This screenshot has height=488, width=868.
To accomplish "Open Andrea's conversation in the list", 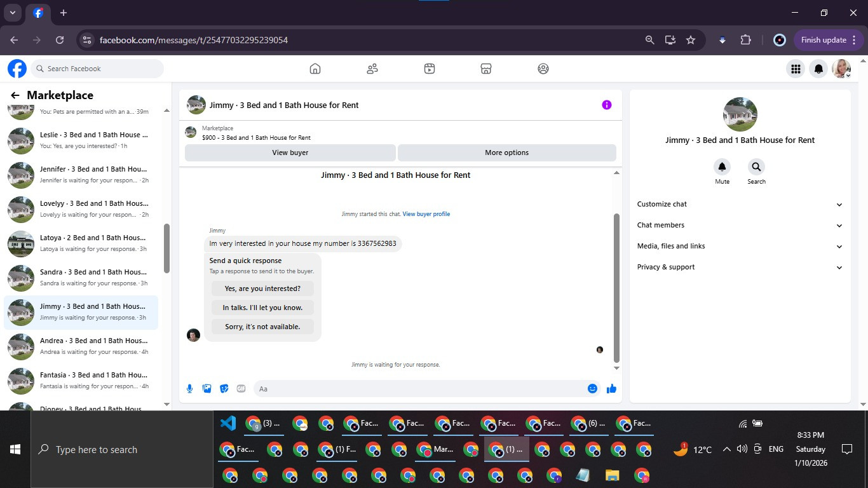I will click(81, 346).
